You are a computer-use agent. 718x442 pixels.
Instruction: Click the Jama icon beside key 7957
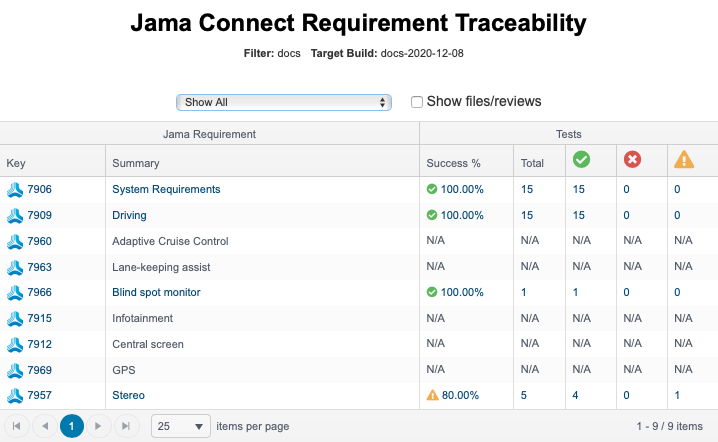click(15, 396)
